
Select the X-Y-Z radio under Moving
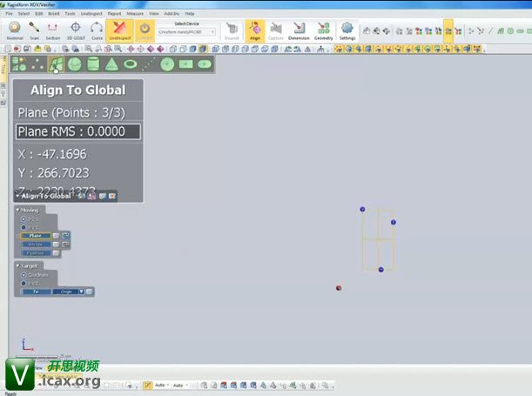click(24, 227)
